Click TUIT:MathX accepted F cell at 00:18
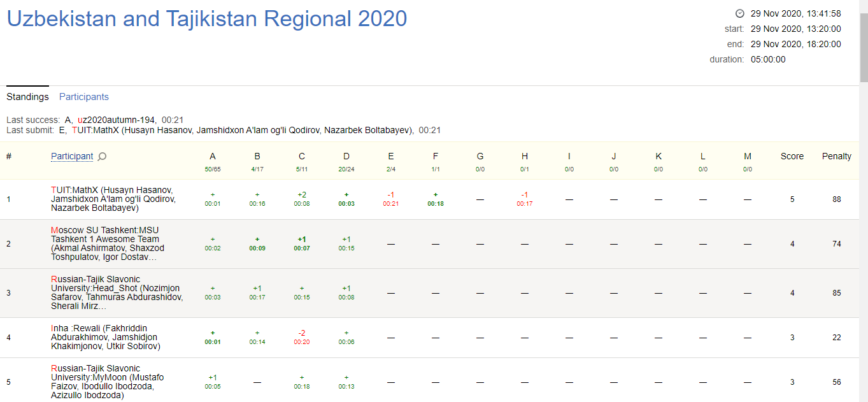This screenshot has width=868, height=402. [x=436, y=199]
